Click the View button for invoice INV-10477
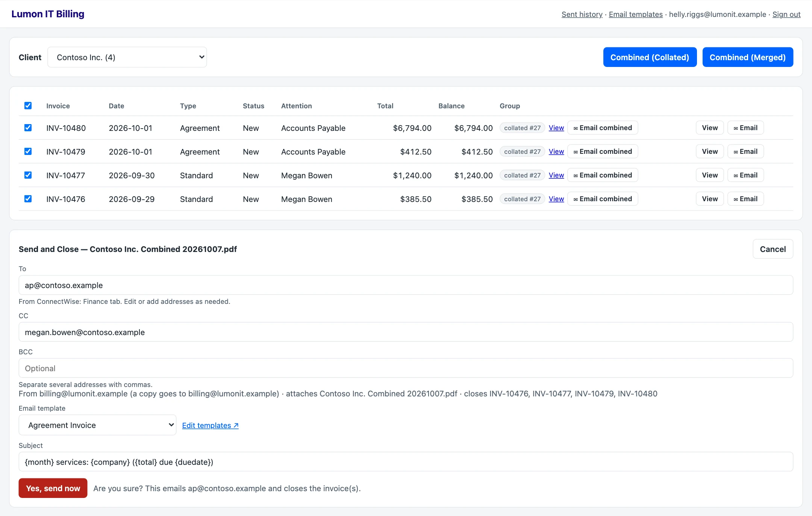812x516 pixels. (x=710, y=175)
